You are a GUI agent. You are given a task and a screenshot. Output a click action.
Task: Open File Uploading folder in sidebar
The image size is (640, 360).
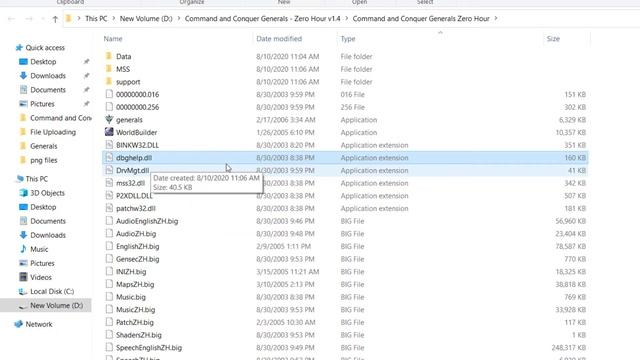pos(53,132)
